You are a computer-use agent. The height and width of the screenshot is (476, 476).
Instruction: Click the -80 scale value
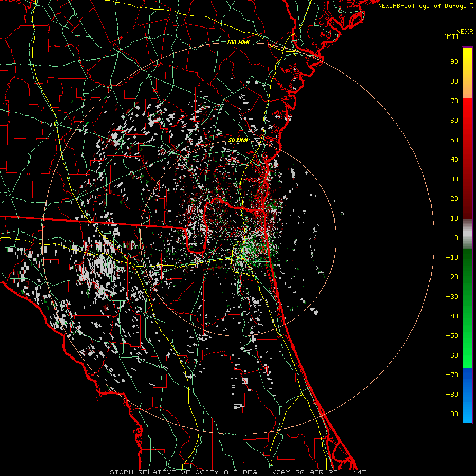(x=452, y=395)
